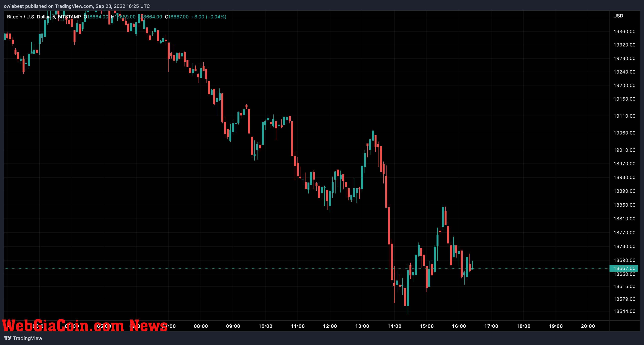This screenshot has height=345, width=644.
Task: Click the 19160.00 price axis label
Action: 624,99
